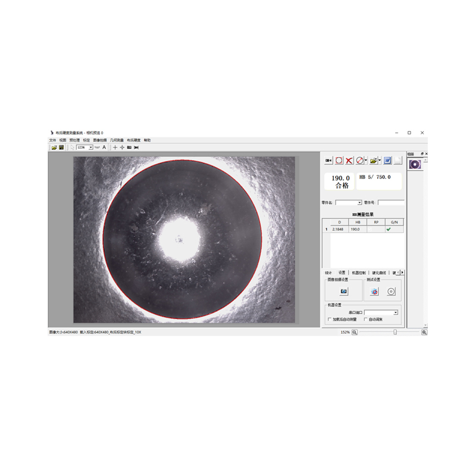Image resolution: width=476 pixels, height=476 pixels.
Task: Open the 文件 menu
Action: coord(53,140)
